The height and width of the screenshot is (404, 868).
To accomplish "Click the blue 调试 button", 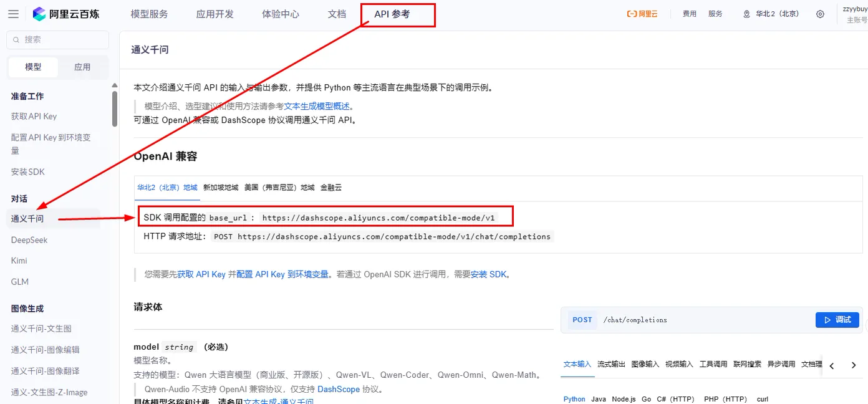I will pyautogui.click(x=837, y=320).
